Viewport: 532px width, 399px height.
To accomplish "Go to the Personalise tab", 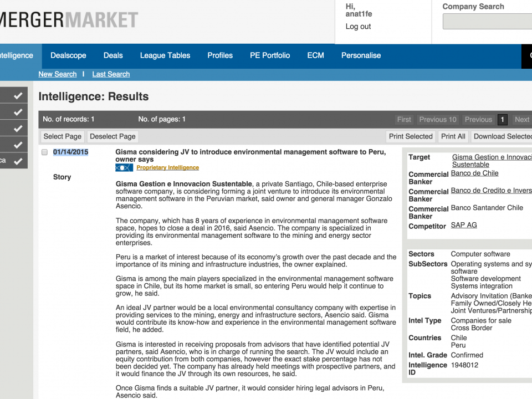I will coord(361,55).
